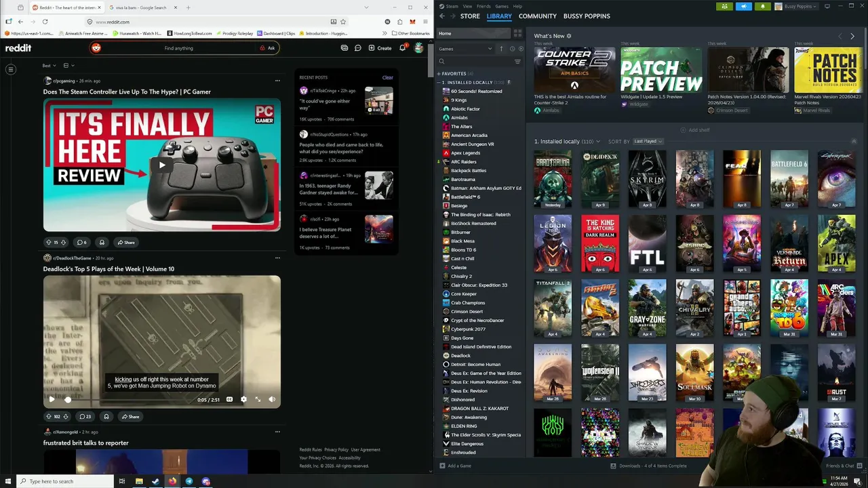Play the Deadlock Top 5 Plays video

[x=52, y=399]
